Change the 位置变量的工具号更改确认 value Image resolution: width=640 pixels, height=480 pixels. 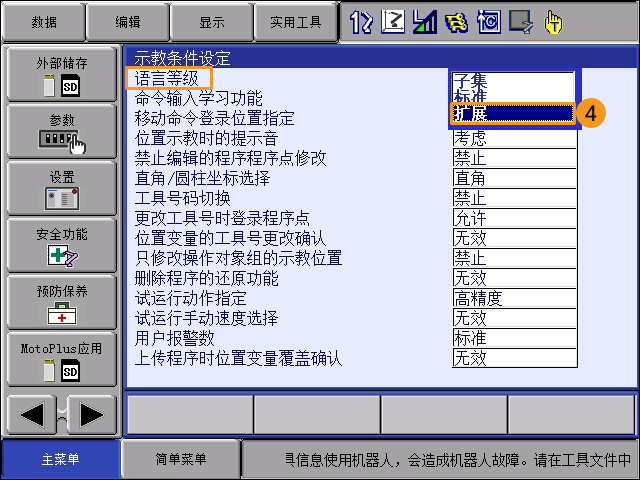515,238
